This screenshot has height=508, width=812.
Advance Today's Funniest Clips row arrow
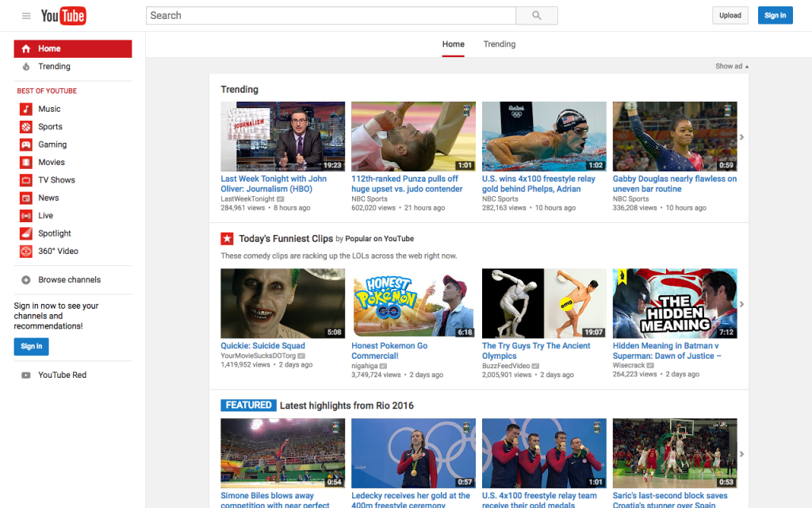click(x=741, y=304)
